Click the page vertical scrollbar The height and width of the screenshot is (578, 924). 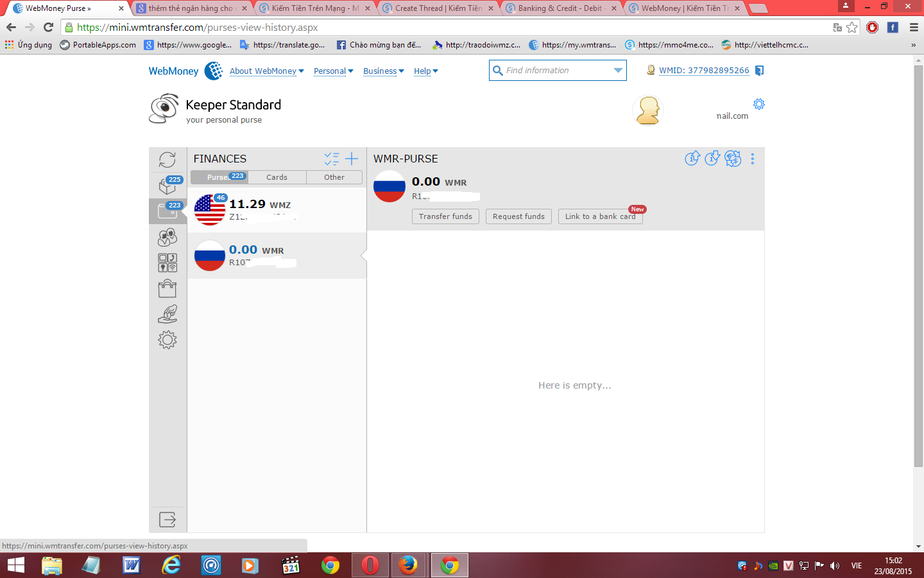918,266
